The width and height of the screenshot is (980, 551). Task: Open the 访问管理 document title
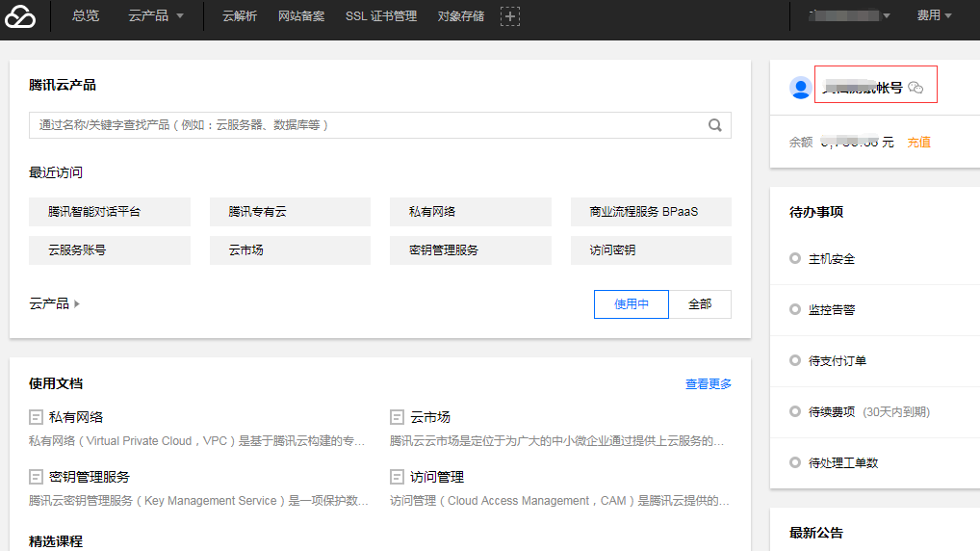tap(437, 477)
